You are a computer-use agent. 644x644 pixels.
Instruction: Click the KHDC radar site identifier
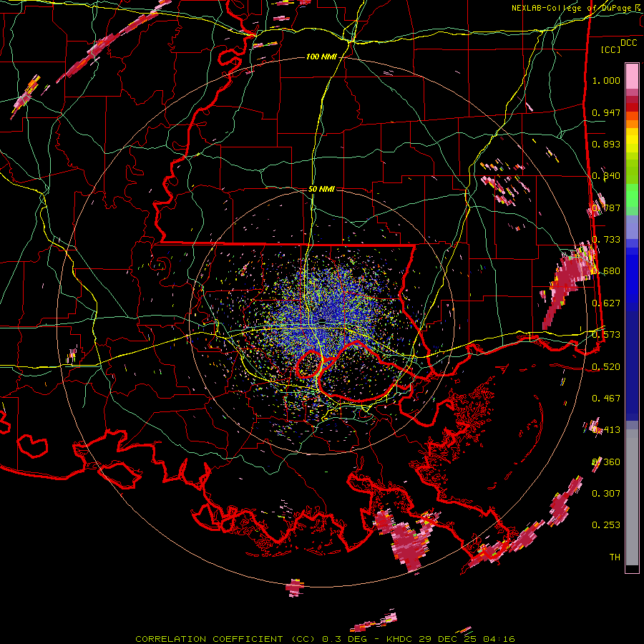click(401, 639)
